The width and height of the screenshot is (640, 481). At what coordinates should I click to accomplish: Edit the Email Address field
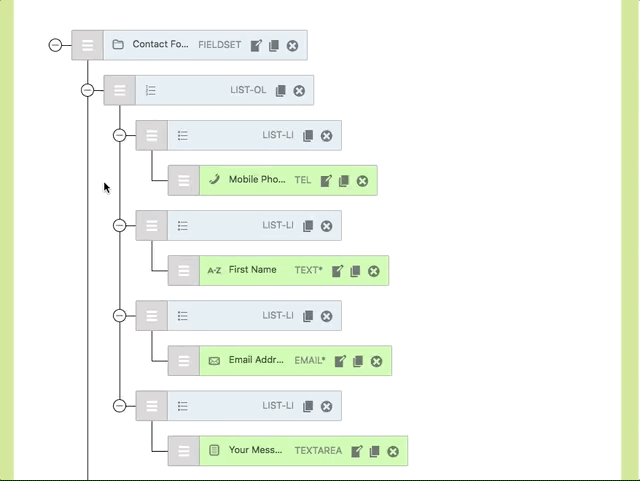point(340,361)
